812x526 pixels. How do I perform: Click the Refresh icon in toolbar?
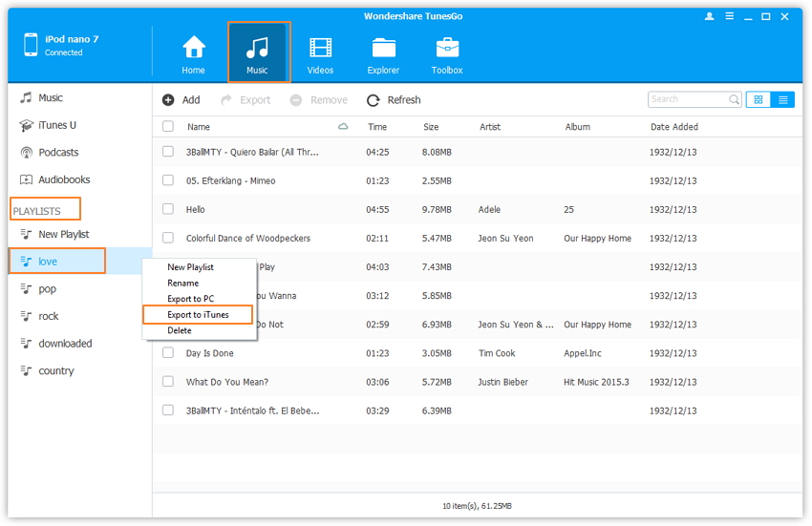point(374,100)
